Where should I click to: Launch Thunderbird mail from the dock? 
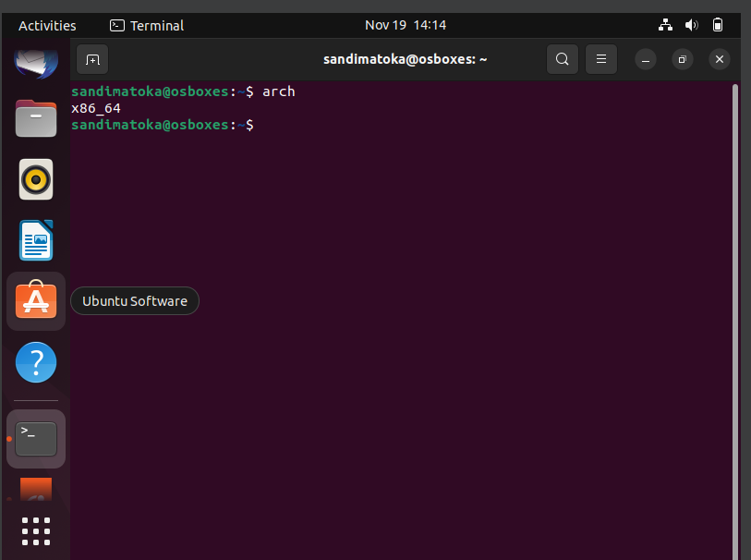[x=36, y=63]
